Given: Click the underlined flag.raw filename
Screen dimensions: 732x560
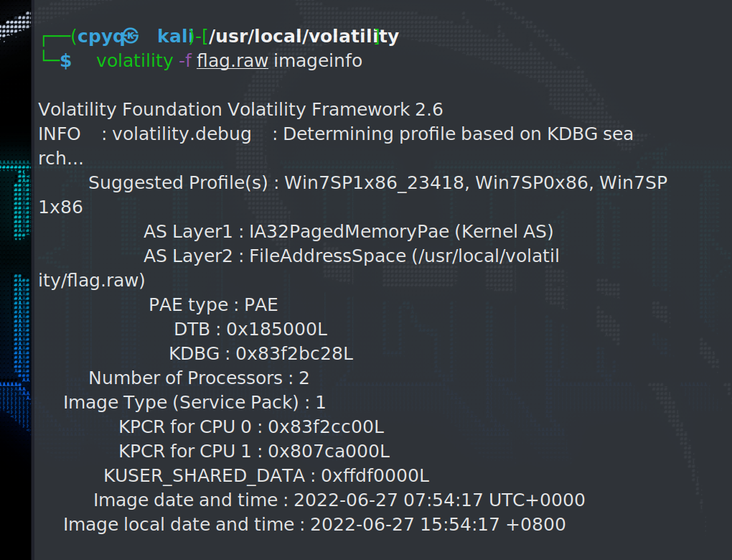Looking at the screenshot, I should 233,61.
